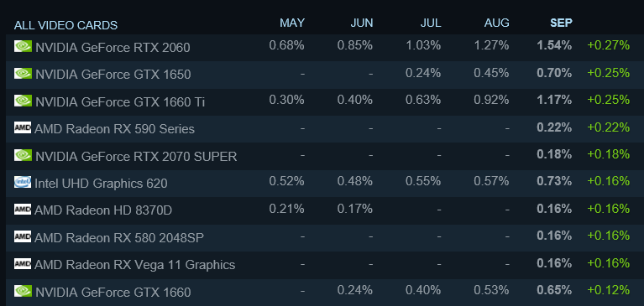The height and width of the screenshot is (306, 644).
Task: Select the ALL VIDEO CARDS heading
Action: click(x=65, y=25)
